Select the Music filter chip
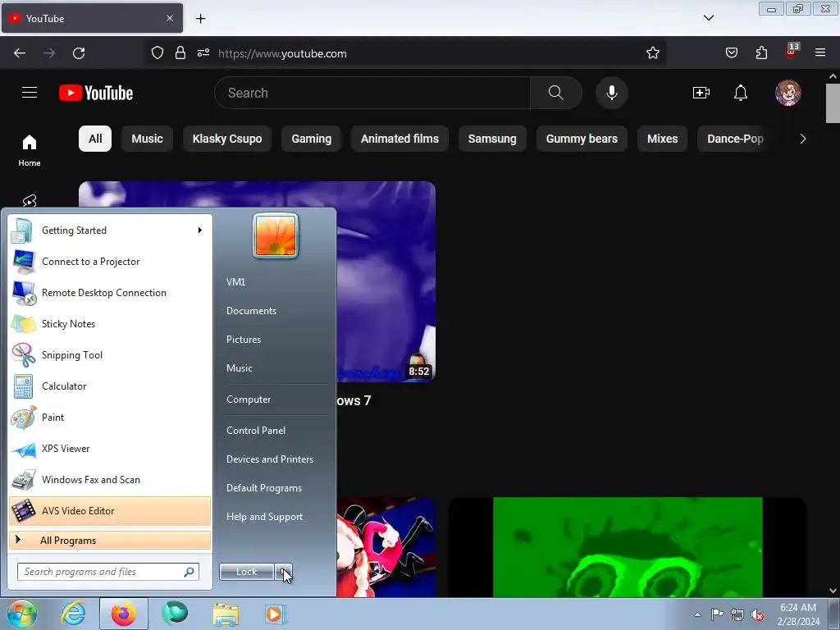840x630 pixels. pyautogui.click(x=148, y=139)
